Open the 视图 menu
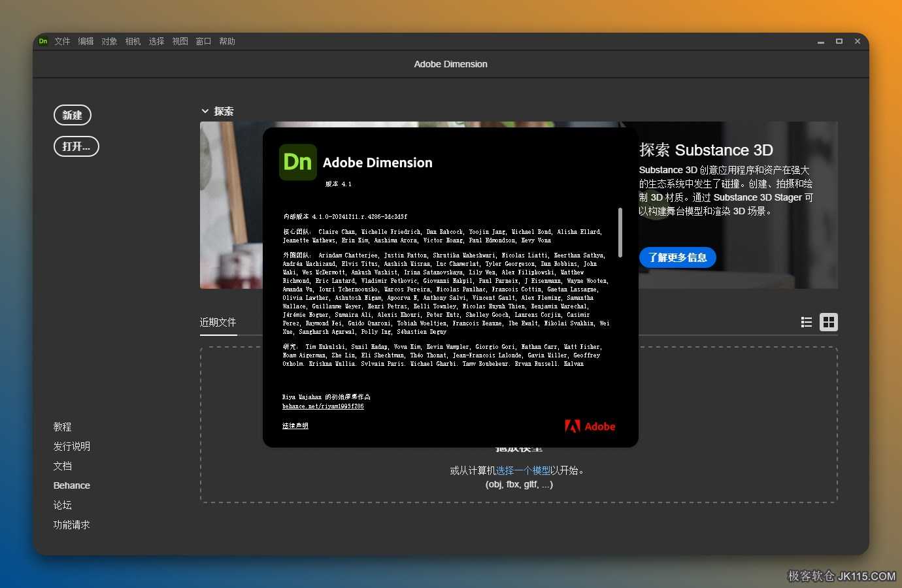 (180, 41)
